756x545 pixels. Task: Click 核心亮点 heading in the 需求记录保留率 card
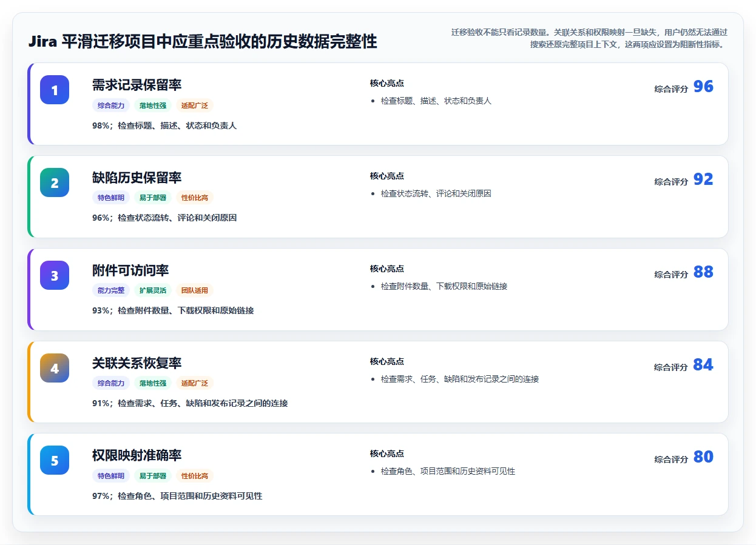click(x=386, y=83)
